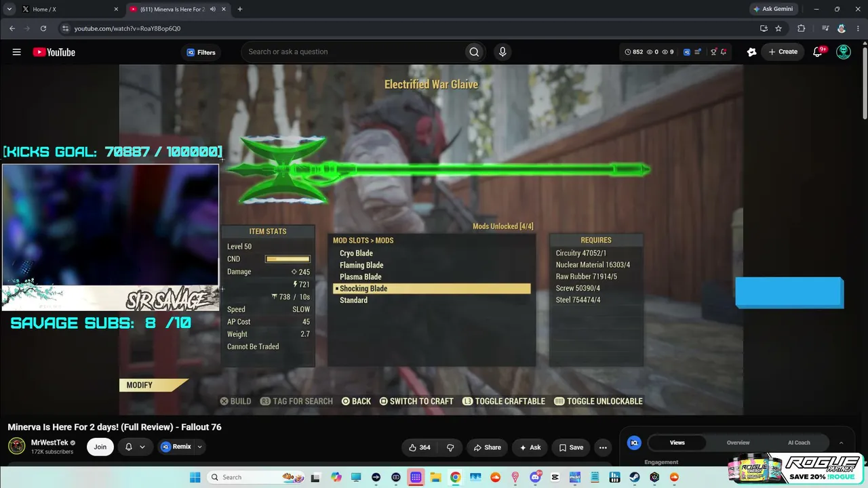
Task: Open the vidIQ Filters button
Action: pos(201,52)
